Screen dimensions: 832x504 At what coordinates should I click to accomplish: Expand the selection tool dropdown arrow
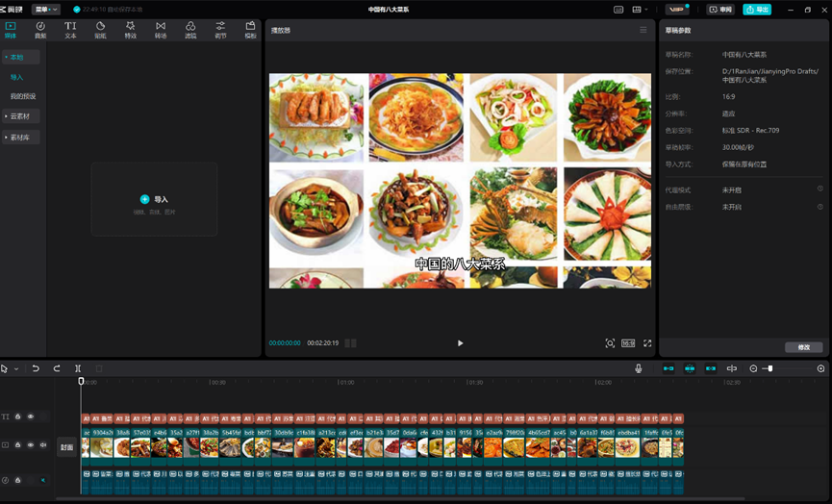pyautogui.click(x=16, y=368)
